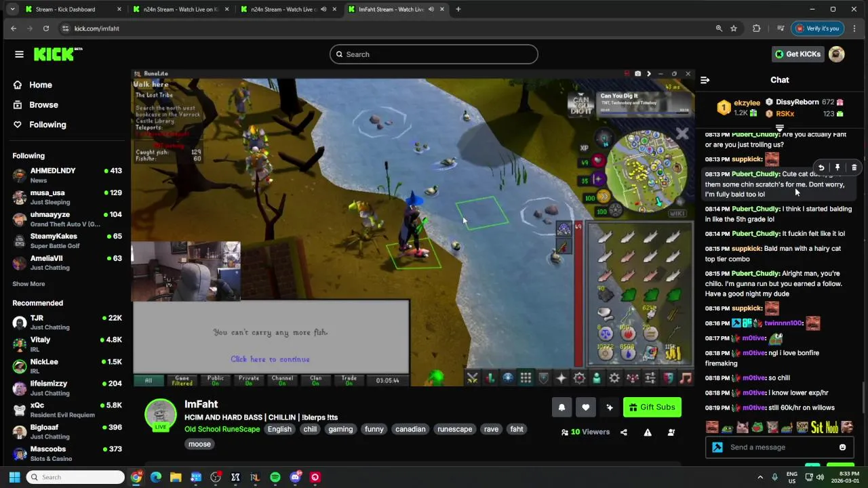
Task: Toggle the Public chat filter
Action: pos(216,380)
